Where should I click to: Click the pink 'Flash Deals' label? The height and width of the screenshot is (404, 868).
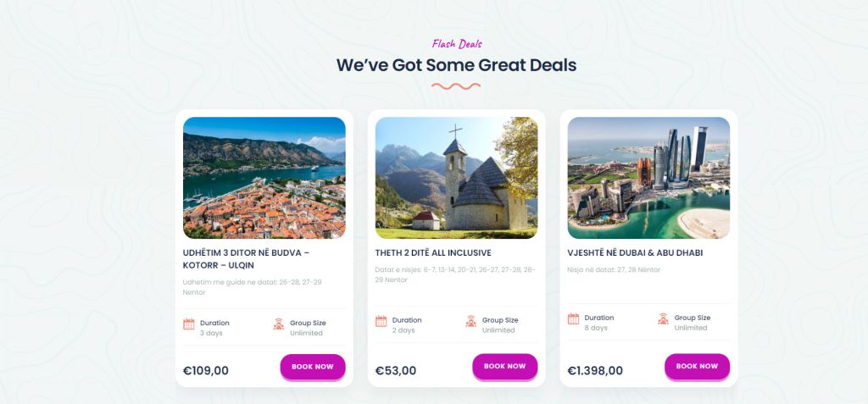[x=457, y=44]
